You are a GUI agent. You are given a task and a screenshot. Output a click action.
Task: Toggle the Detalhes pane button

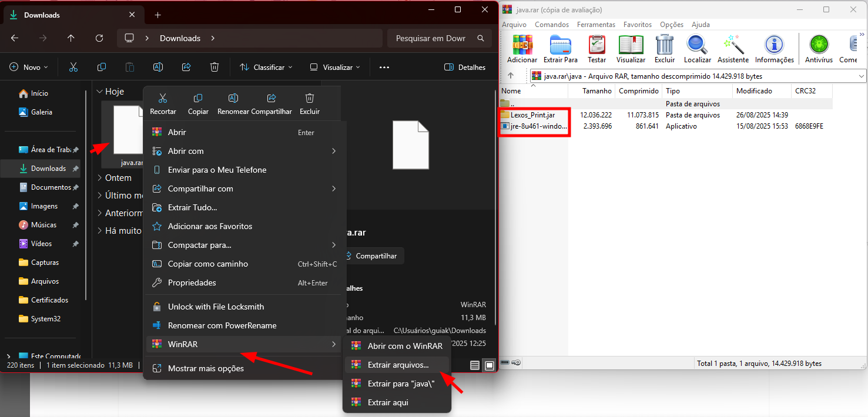pos(465,67)
